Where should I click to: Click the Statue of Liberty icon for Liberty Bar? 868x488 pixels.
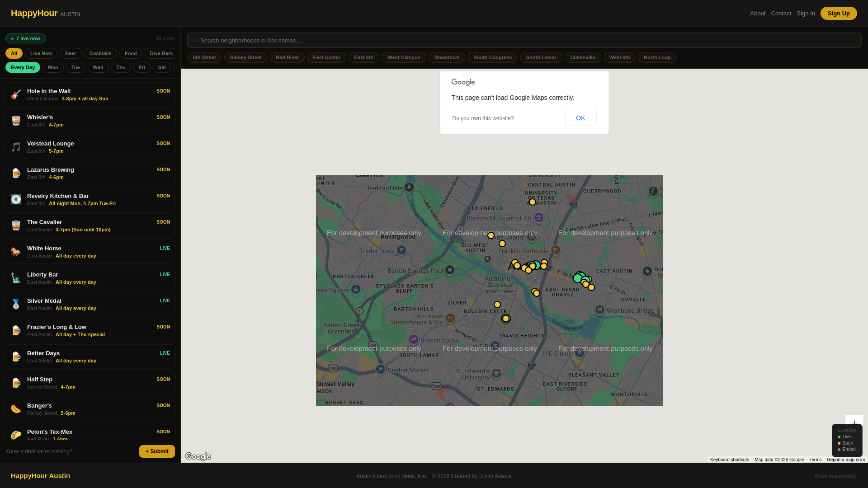pyautogui.click(x=16, y=278)
